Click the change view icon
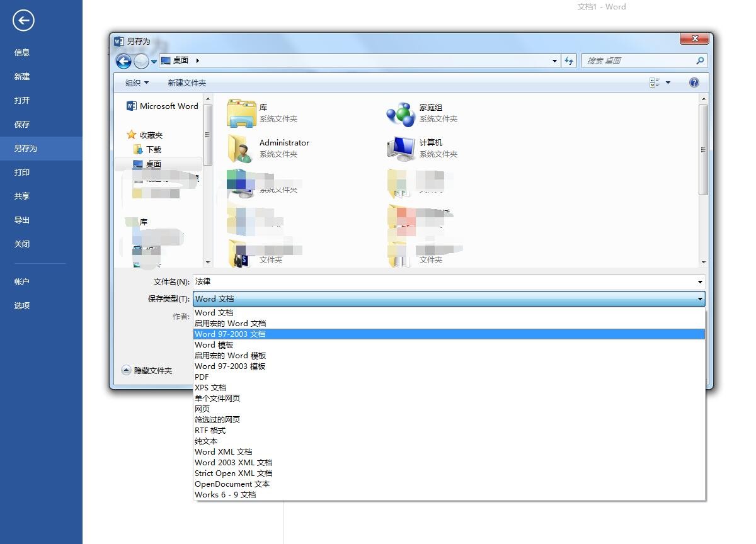 (655, 82)
